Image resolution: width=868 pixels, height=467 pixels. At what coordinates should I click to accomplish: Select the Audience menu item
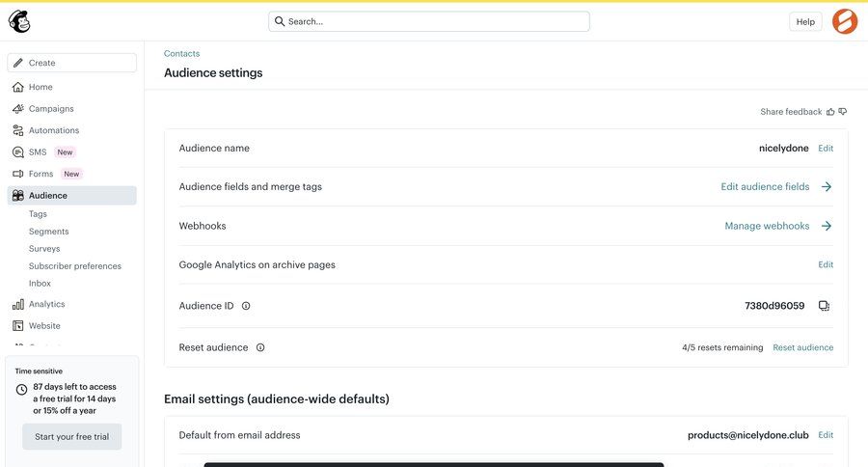(72, 196)
